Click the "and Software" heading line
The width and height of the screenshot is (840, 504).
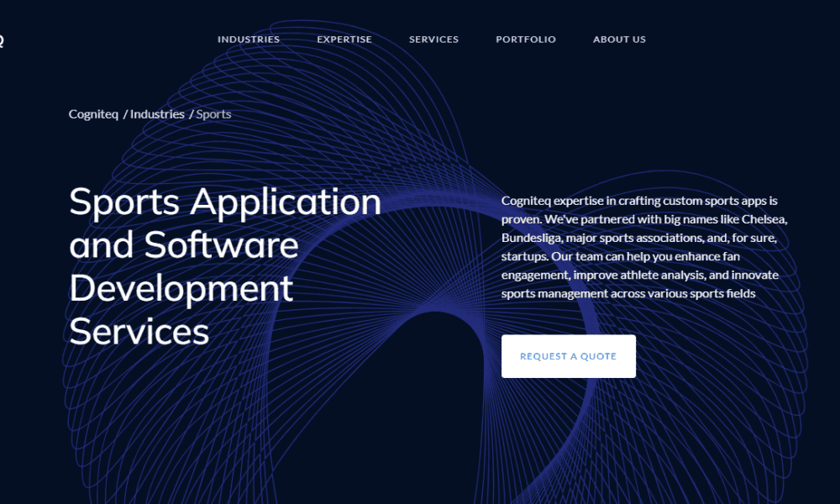184,245
